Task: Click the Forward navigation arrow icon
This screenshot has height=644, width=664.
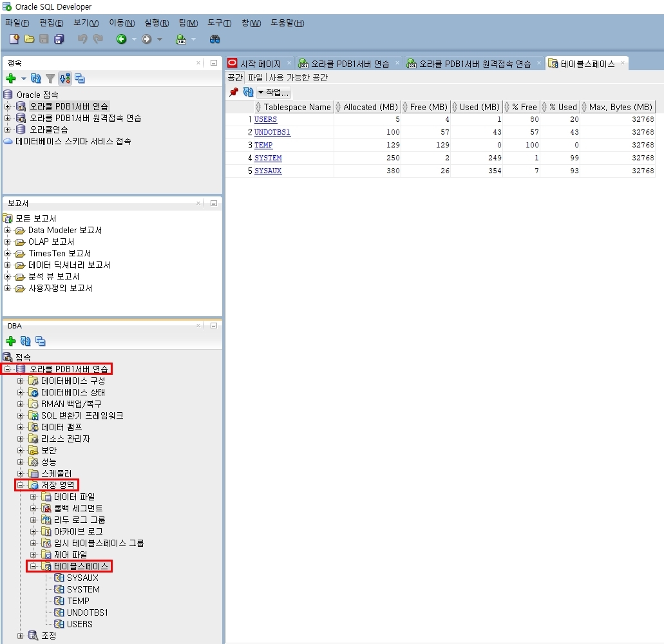Action: pyautogui.click(x=147, y=39)
